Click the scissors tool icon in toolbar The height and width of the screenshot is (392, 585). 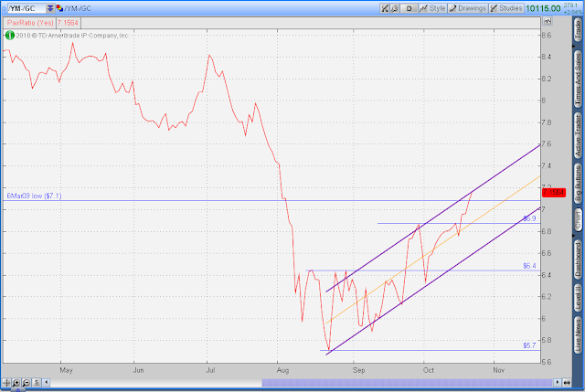(385, 8)
